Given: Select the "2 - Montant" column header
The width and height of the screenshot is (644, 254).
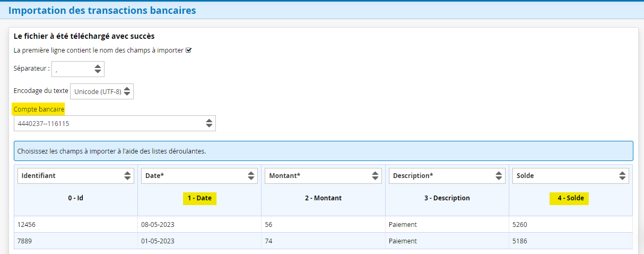Looking at the screenshot, I should pos(323,198).
